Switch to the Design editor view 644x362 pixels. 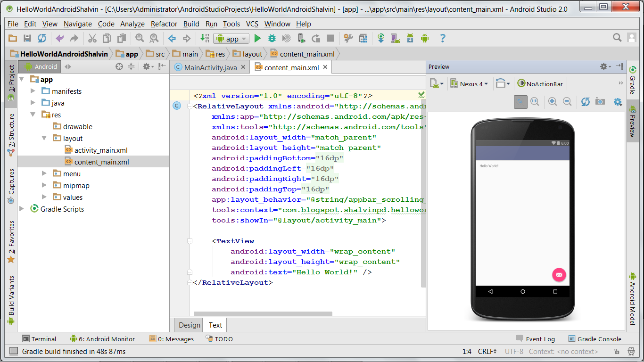190,325
